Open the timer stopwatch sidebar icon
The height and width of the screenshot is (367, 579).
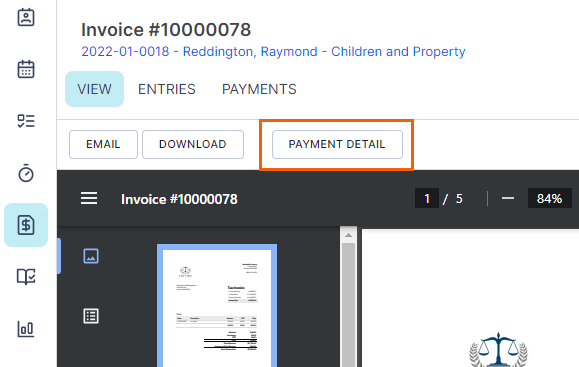(x=26, y=173)
